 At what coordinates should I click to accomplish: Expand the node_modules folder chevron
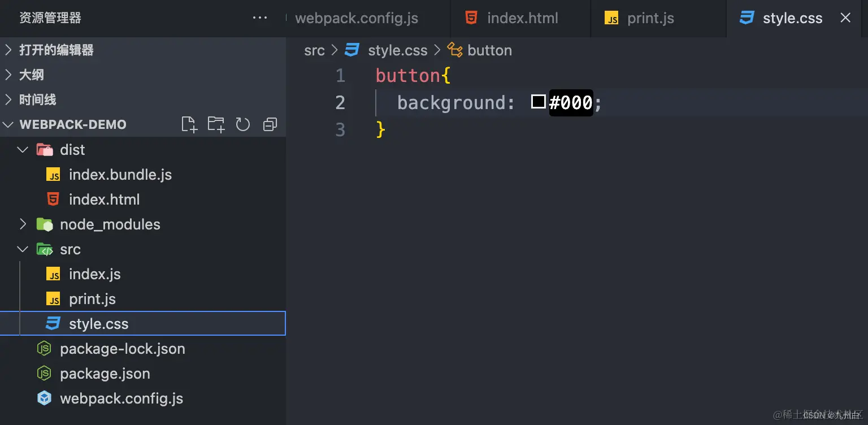point(23,224)
